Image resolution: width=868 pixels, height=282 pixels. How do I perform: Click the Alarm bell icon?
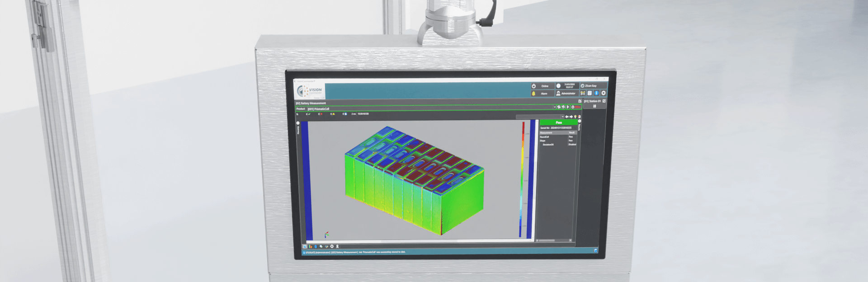pos(533,94)
